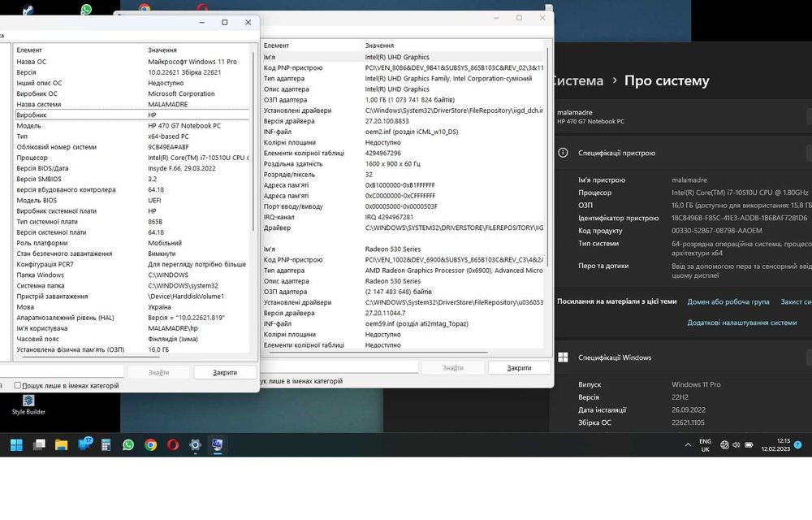The image size is (812, 520).
Task: Select the Установлена фізична пам'ять (ОЗП) row
Action: [132, 349]
